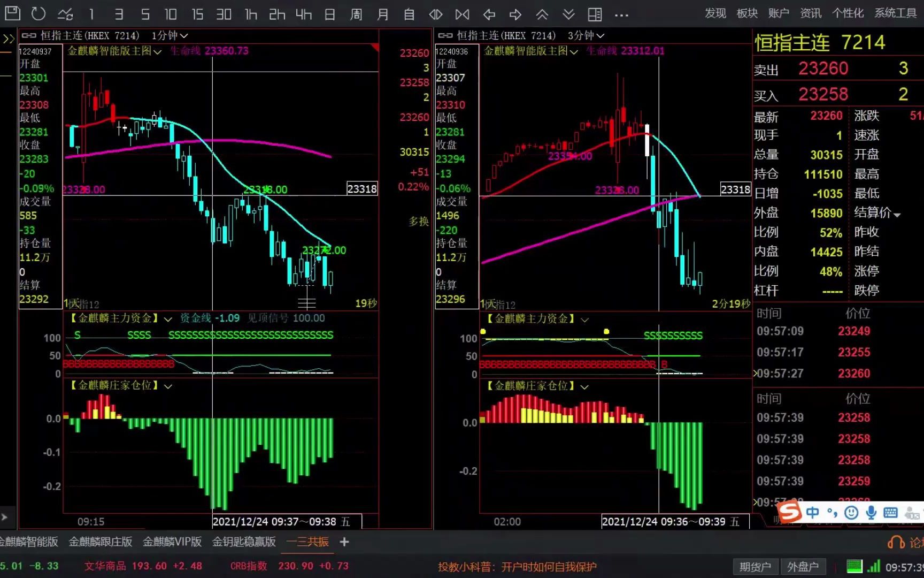Select the 15-minute period button
Image resolution: width=924 pixels, height=578 pixels.
coord(197,14)
